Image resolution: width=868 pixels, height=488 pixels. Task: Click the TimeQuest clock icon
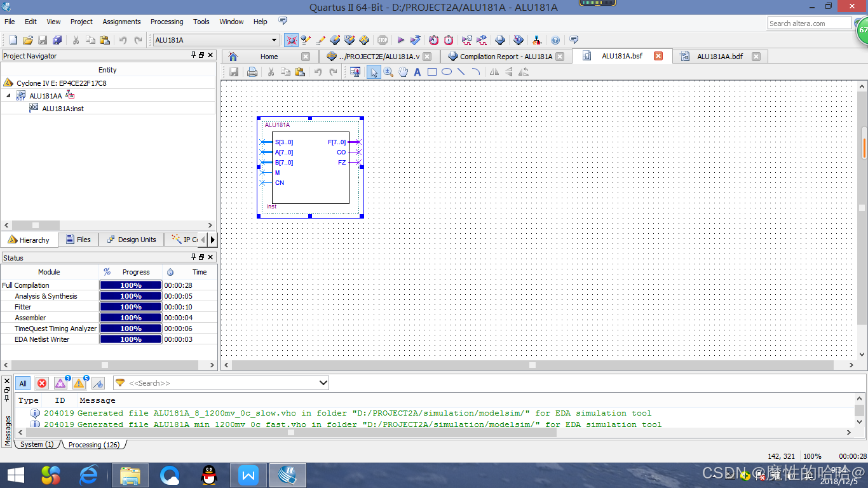pos(449,40)
